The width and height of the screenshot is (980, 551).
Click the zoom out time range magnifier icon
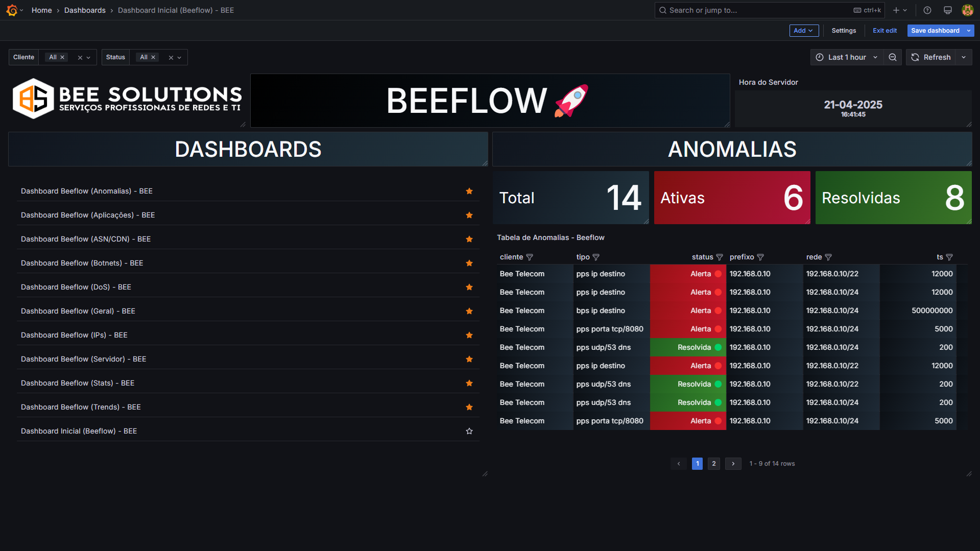[x=892, y=57]
